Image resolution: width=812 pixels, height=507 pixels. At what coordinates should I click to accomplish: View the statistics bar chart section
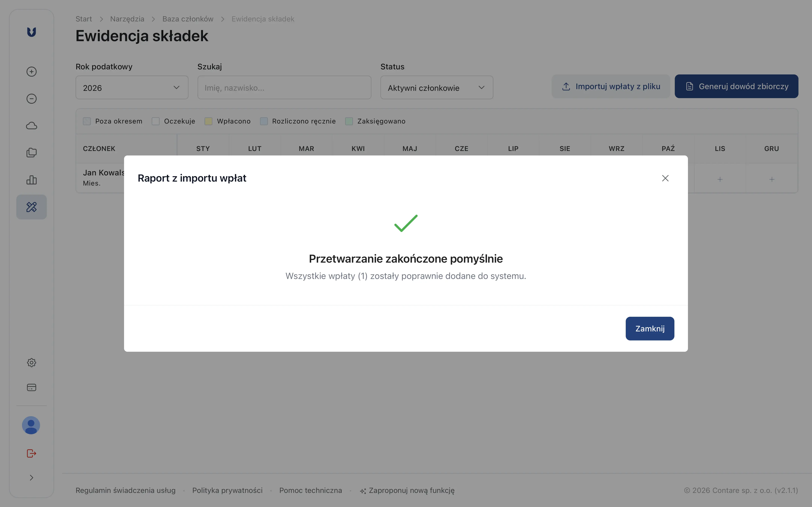31,180
